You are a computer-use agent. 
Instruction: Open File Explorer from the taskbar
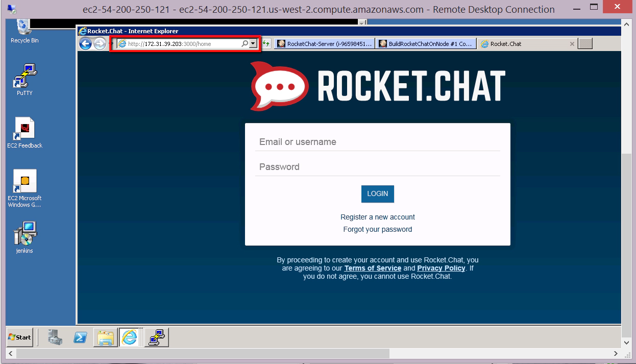tap(105, 337)
